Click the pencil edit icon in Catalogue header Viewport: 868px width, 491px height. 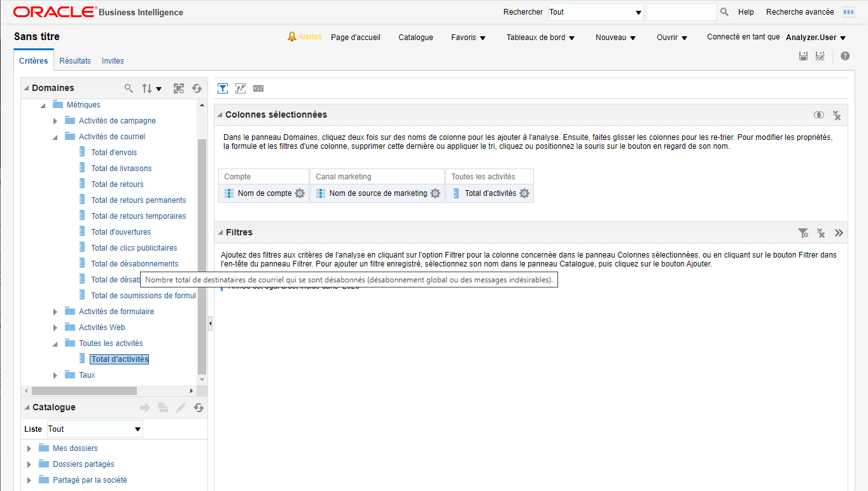coord(181,408)
